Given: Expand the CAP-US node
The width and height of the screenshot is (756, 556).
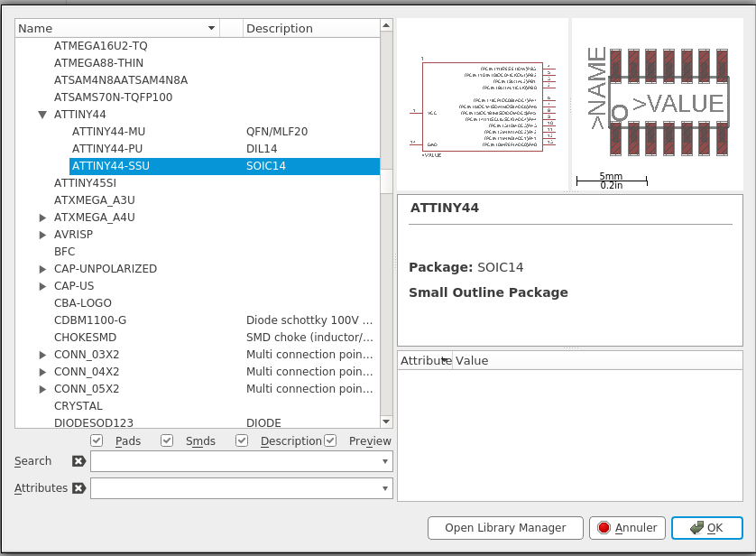Looking at the screenshot, I should tap(42, 286).
